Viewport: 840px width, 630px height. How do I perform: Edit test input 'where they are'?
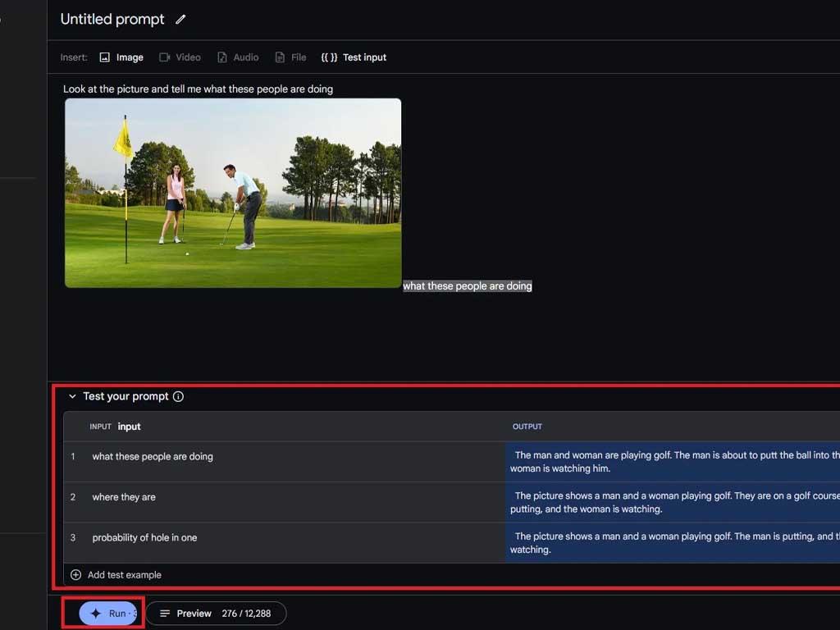click(124, 497)
